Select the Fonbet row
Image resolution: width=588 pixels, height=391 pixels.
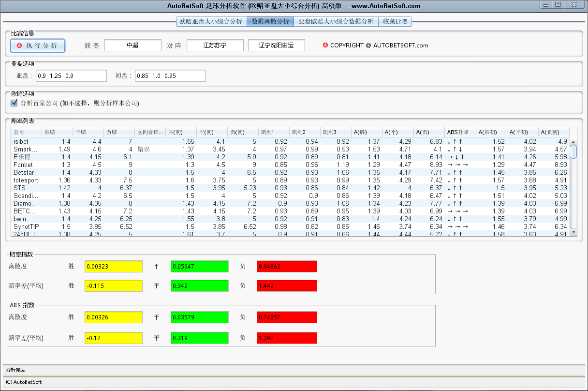(290, 165)
